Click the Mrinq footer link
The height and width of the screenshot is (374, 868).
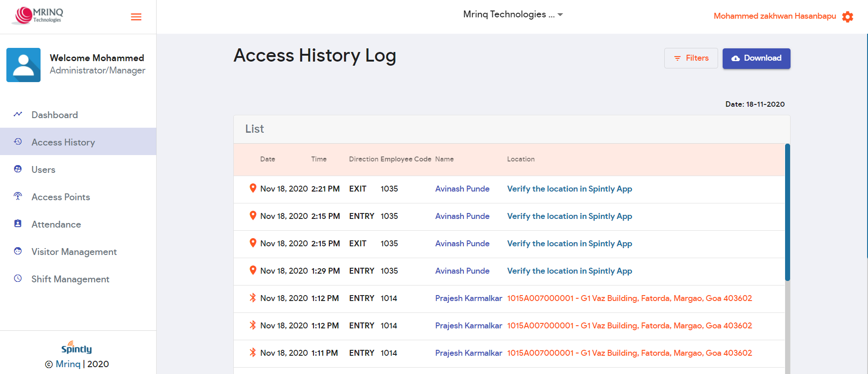pos(68,364)
